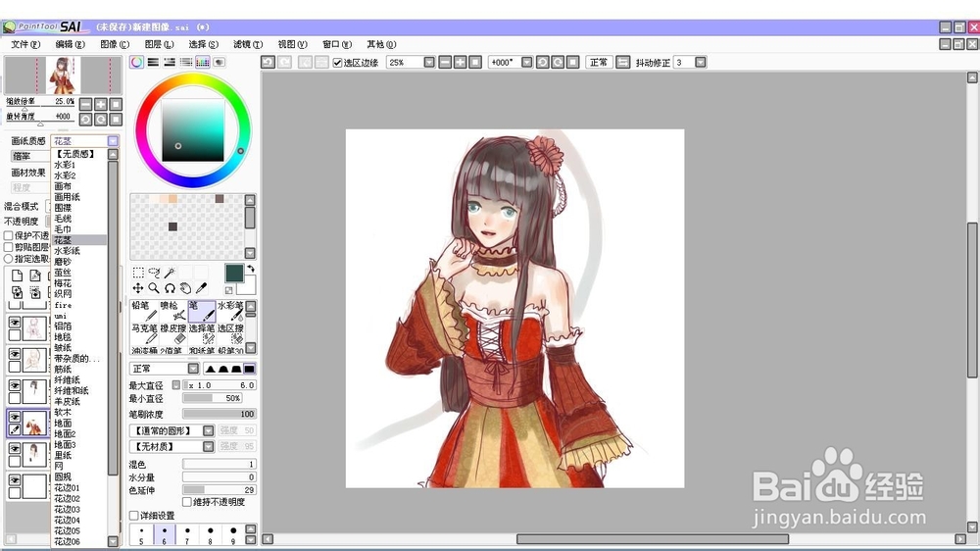This screenshot has width=980, height=551.
Task: Choose 水彩1 paper texture
Action: pyautogui.click(x=78, y=165)
